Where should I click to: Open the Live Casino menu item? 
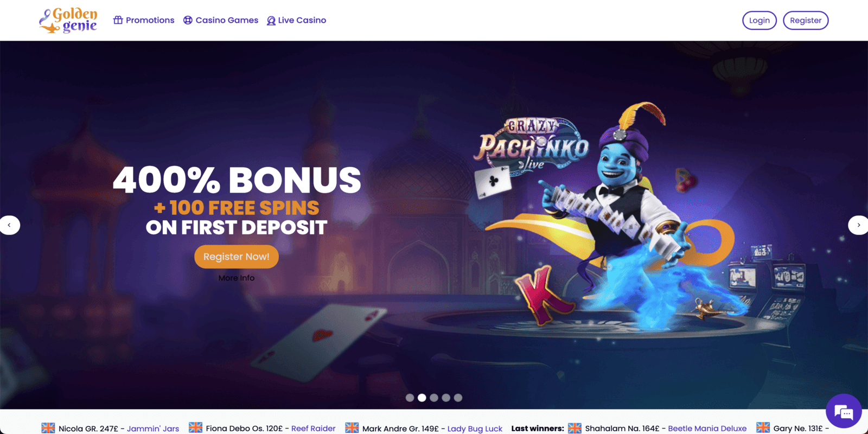(296, 20)
